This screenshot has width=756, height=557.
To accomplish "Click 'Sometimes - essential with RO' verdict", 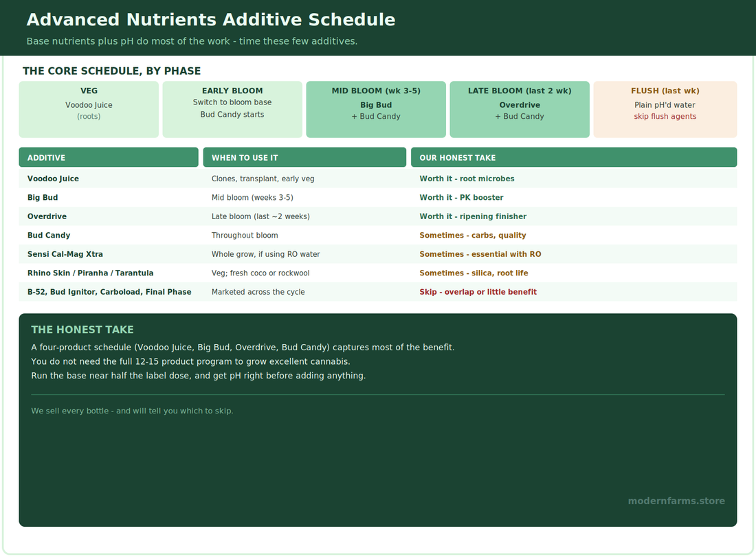I will click(x=480, y=254).
